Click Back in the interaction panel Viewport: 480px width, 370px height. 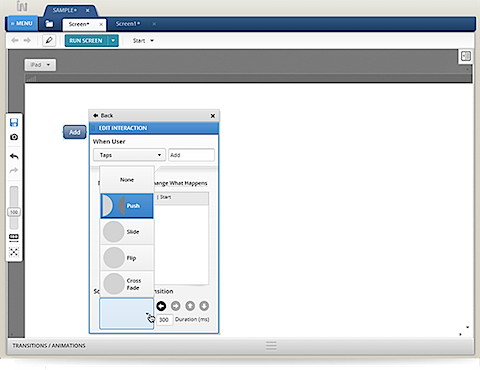103,116
